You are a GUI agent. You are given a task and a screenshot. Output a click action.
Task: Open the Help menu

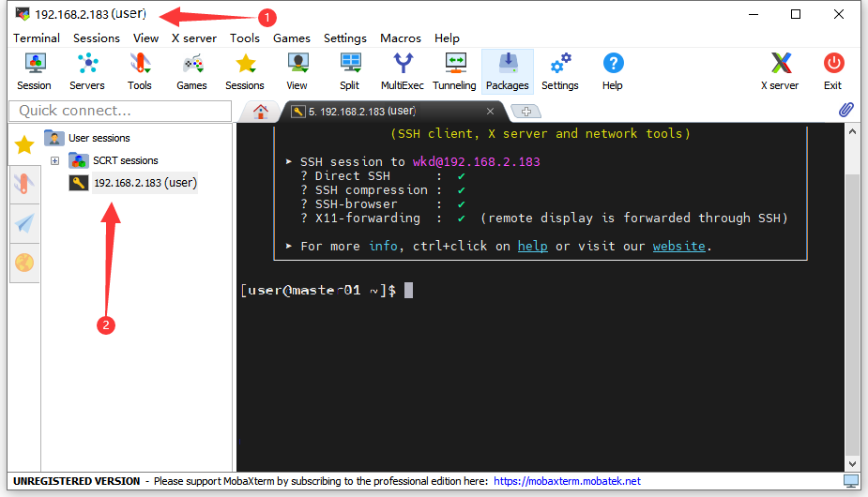(447, 38)
